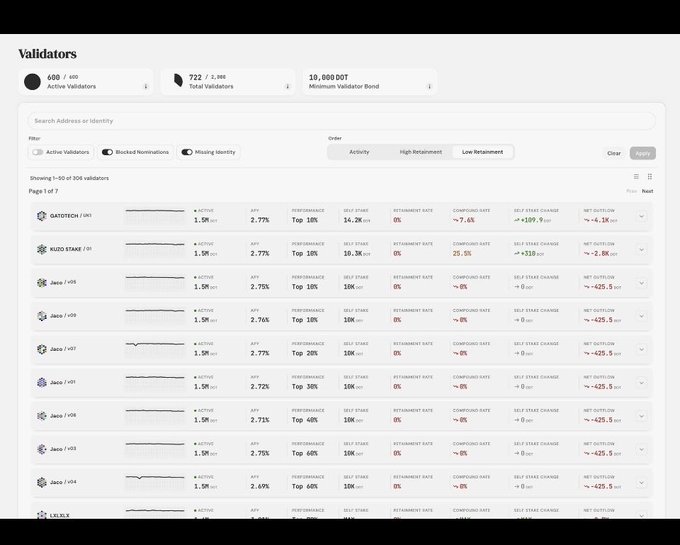The height and width of the screenshot is (545, 680).
Task: Open info for Active Validators card
Action: [146, 86]
